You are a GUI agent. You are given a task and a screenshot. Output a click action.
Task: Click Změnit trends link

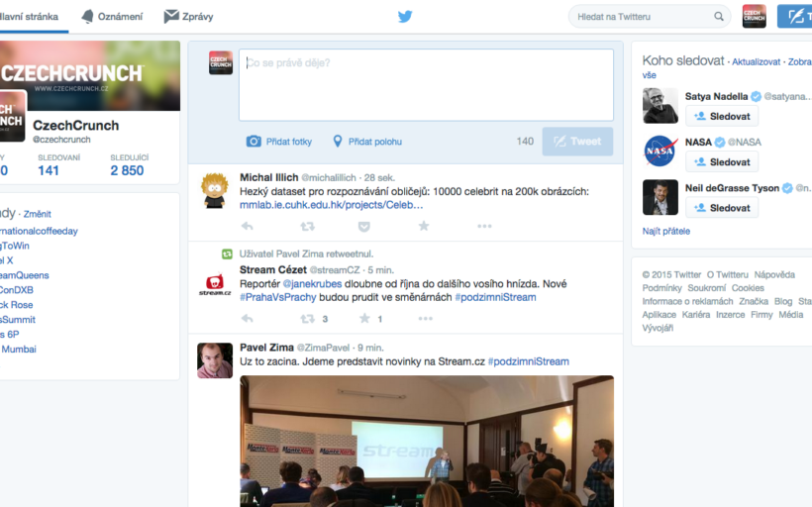pos(38,214)
